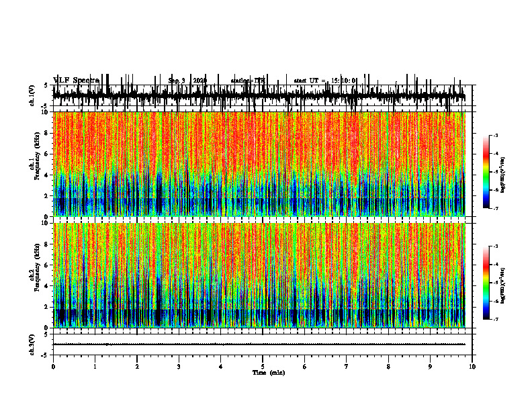This screenshot has height=411, width=532.
Task: Click the ch.2 spectrogram color scale bar
Action: [x=486, y=283]
